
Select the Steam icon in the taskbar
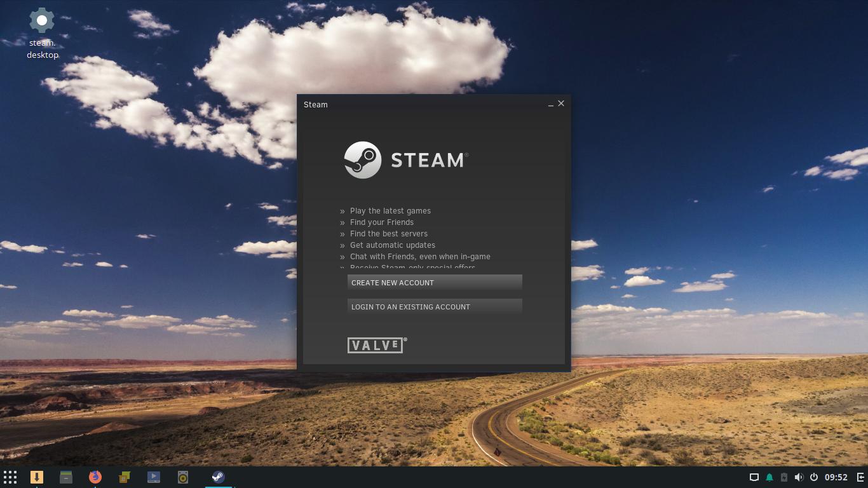(218, 477)
